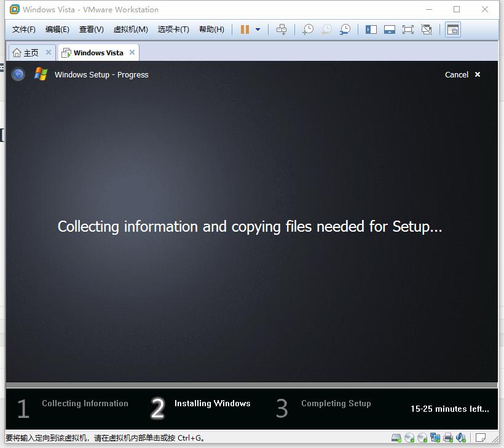
Task: Enter full screen mode icon
Action: point(408,29)
